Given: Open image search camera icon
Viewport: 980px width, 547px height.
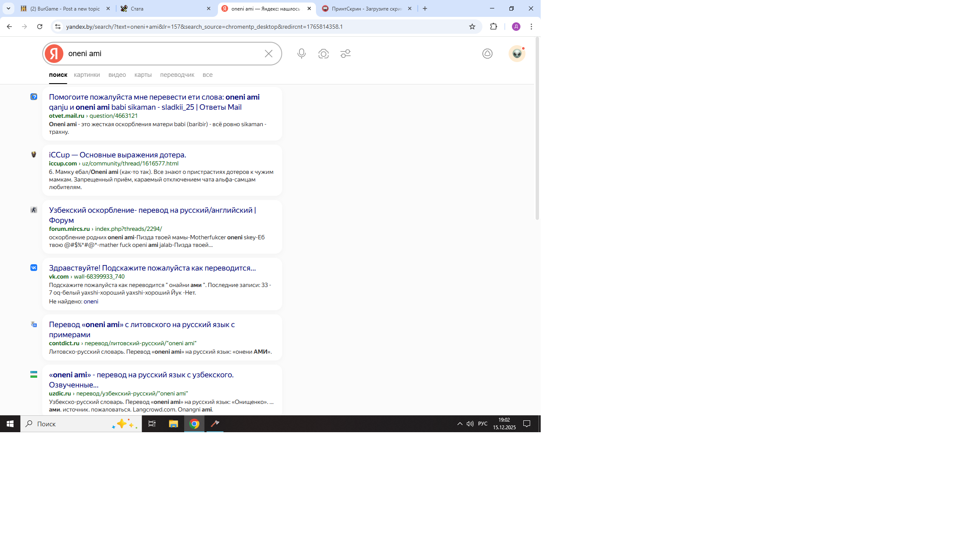Looking at the screenshot, I should (324, 54).
